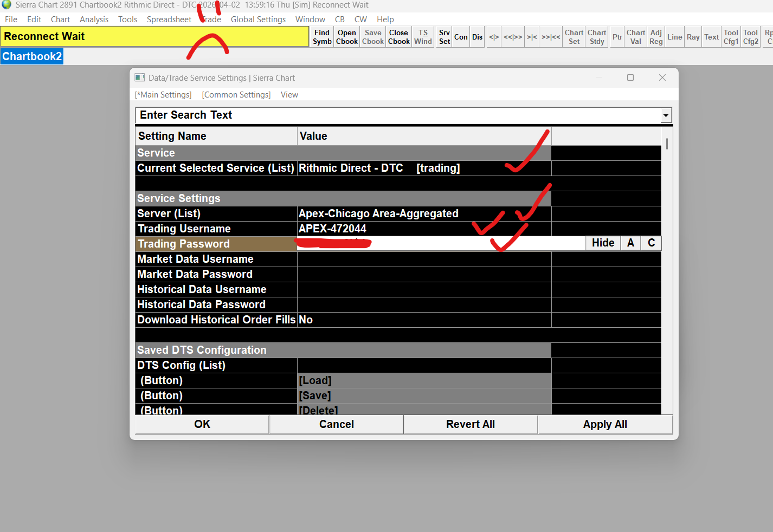This screenshot has height=532, width=773.
Task: Select Tool Cfg2 in the toolbar
Action: (x=751, y=37)
